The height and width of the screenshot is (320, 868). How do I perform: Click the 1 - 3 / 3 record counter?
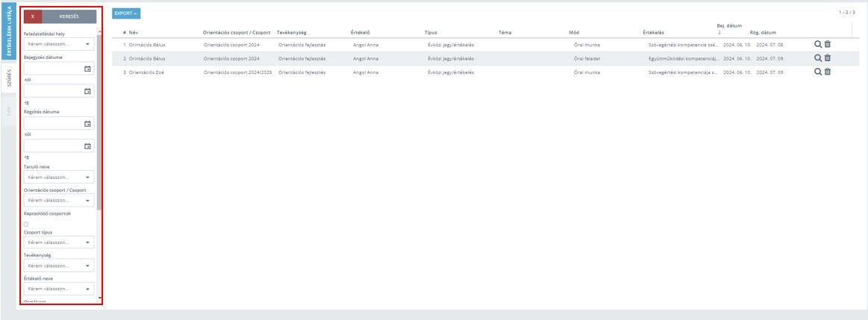(x=847, y=12)
